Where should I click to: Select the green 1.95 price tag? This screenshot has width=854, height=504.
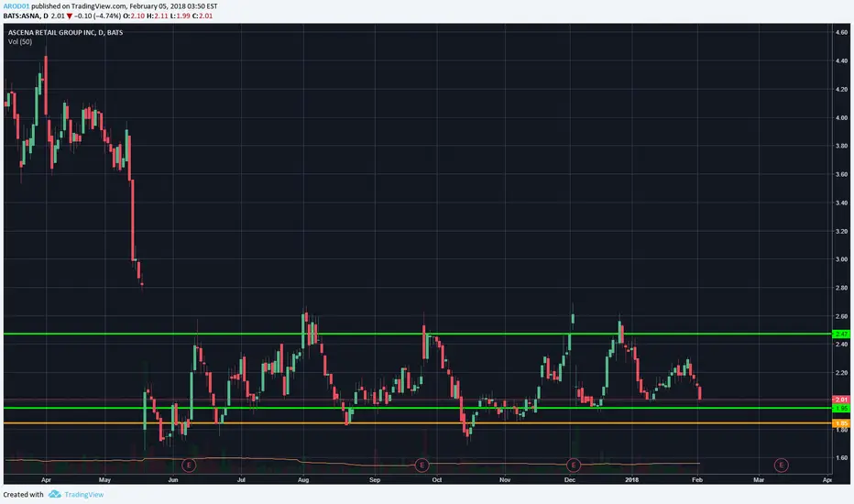pyautogui.click(x=841, y=408)
